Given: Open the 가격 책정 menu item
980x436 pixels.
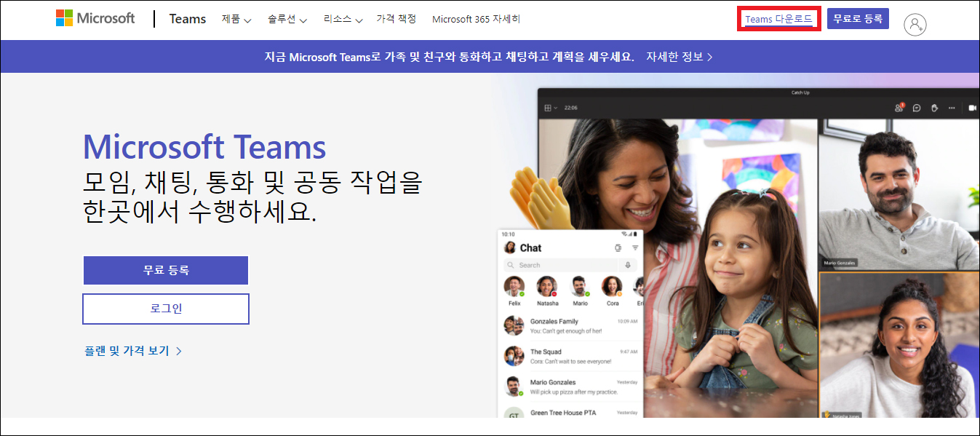Looking at the screenshot, I should pyautogui.click(x=397, y=19).
